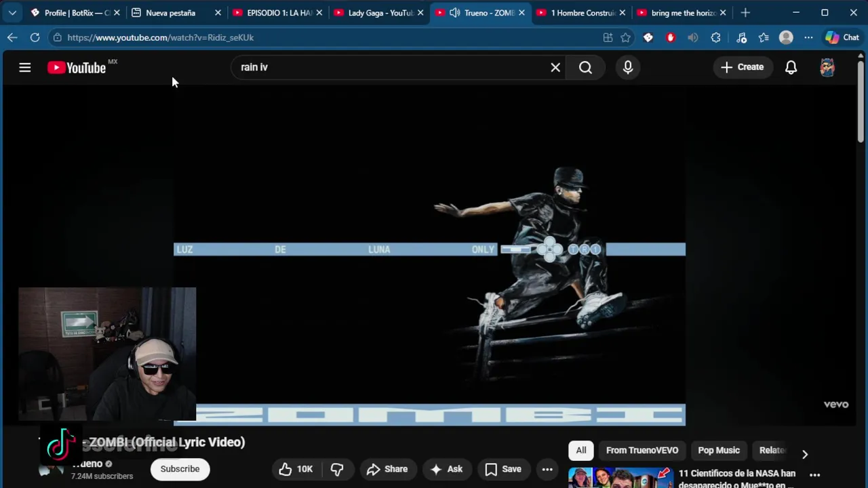Image resolution: width=868 pixels, height=488 pixels.
Task: Dislike the video with thumbs down
Action: pyautogui.click(x=337, y=469)
